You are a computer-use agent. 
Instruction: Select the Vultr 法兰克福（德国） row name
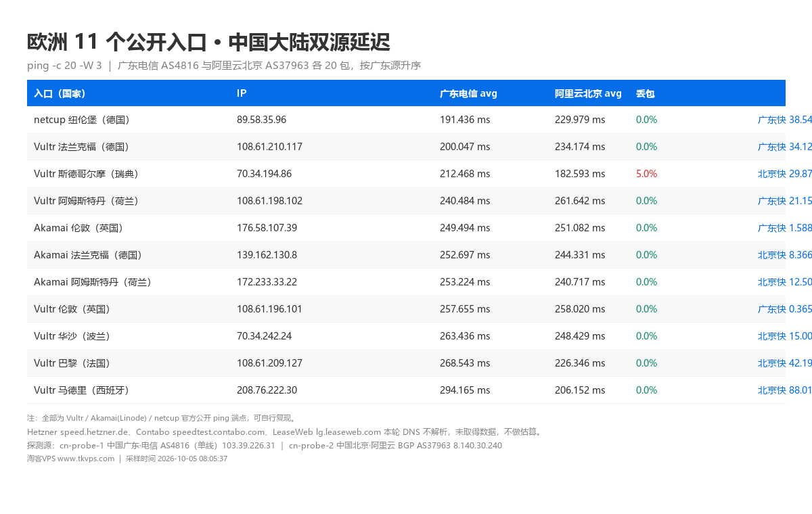pos(81,147)
